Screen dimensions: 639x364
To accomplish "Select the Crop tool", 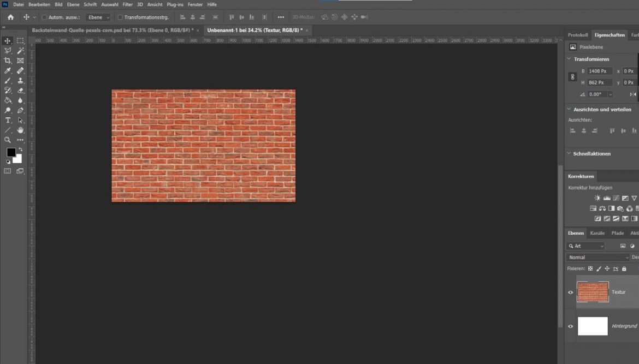I will [x=7, y=61].
